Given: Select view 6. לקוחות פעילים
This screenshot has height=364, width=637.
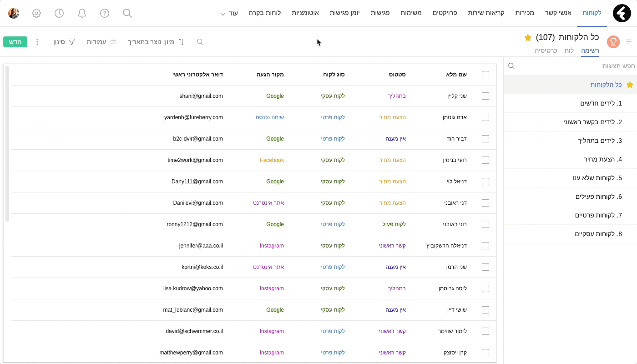Looking at the screenshot, I should click(570, 197).
